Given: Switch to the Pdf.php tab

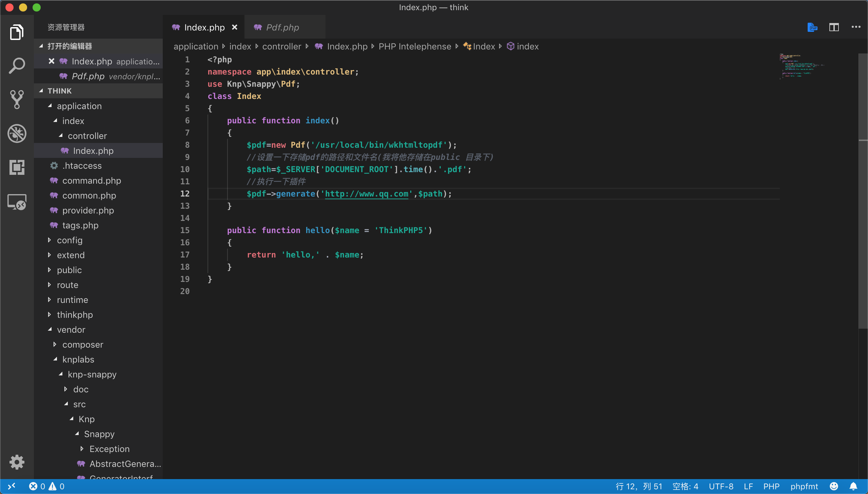Looking at the screenshot, I should (x=282, y=27).
